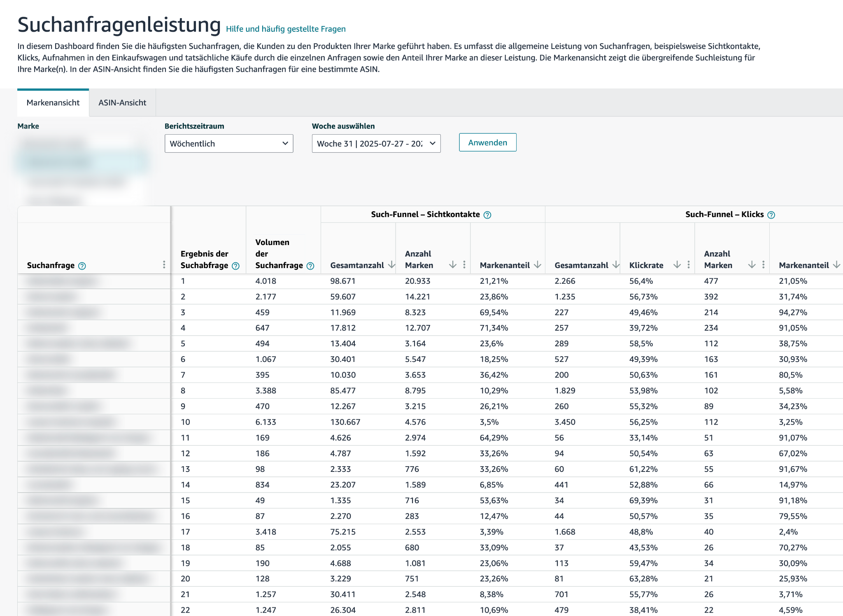Open three-dot menu of Suchanfrage column
Screen dimensions: 843x616
[x=164, y=265]
